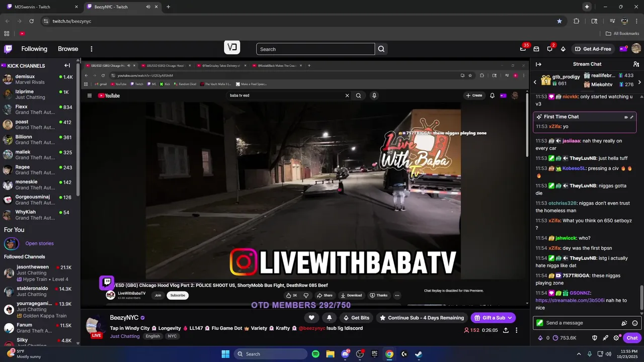Open whispers with 2 badge
The width and height of the screenshot is (644, 362).
click(550, 49)
